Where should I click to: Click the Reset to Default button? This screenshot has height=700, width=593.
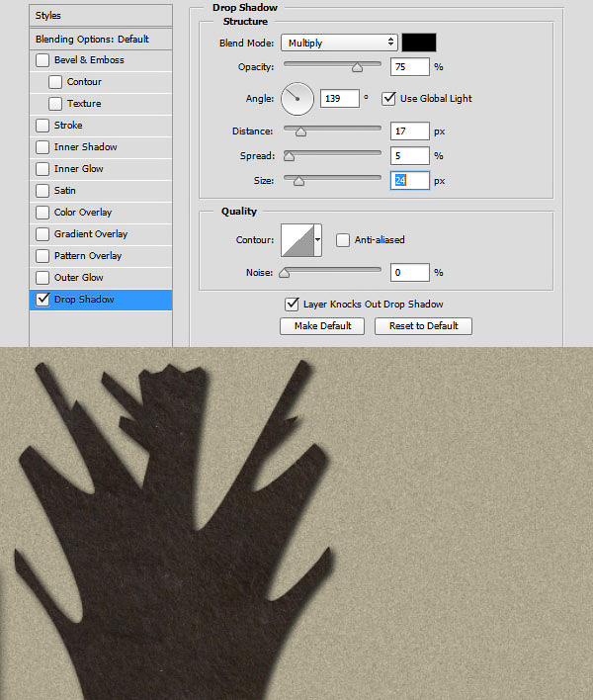click(423, 326)
